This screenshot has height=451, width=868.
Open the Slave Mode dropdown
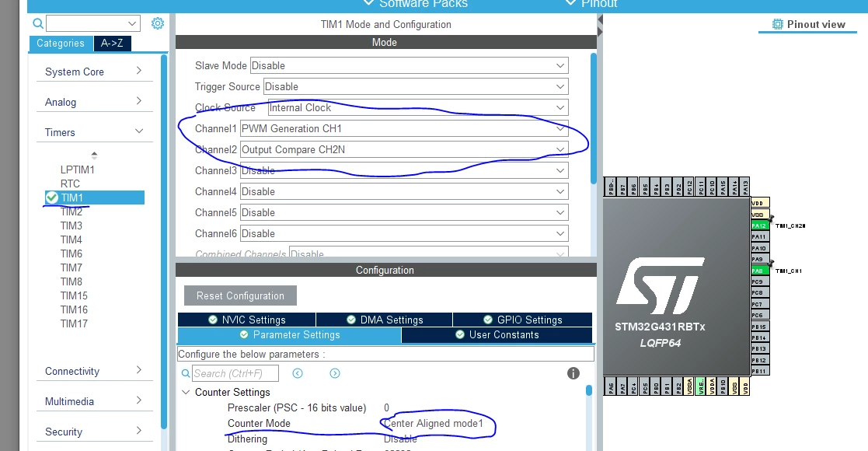(409, 65)
